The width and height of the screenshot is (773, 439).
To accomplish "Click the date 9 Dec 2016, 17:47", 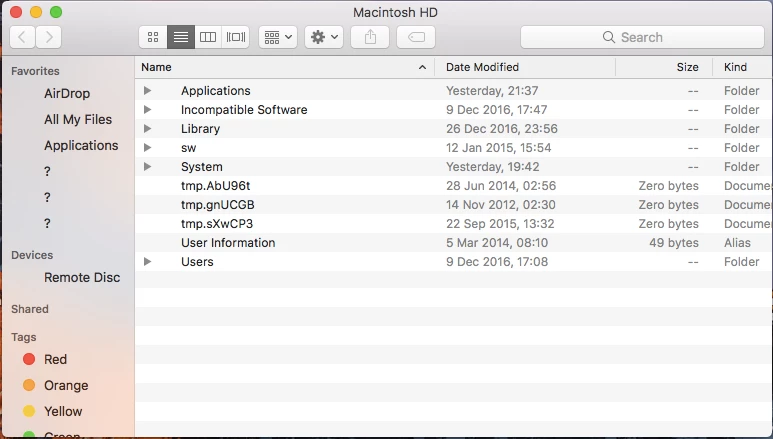I will tap(496, 110).
